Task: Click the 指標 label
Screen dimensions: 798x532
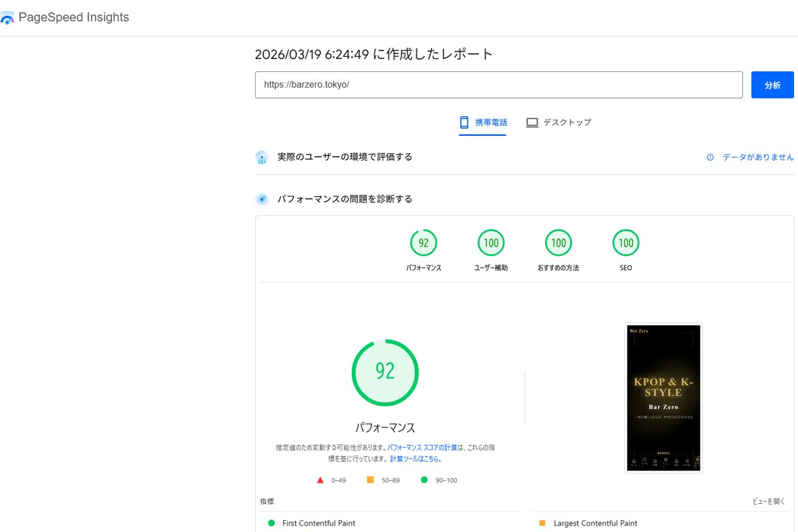Action: (x=267, y=501)
